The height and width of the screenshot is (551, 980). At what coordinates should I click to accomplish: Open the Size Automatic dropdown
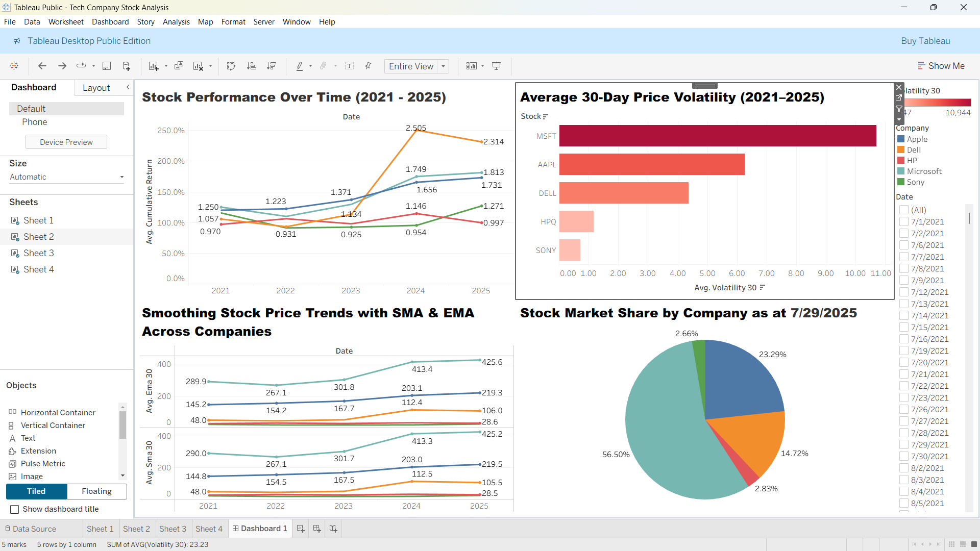click(66, 177)
